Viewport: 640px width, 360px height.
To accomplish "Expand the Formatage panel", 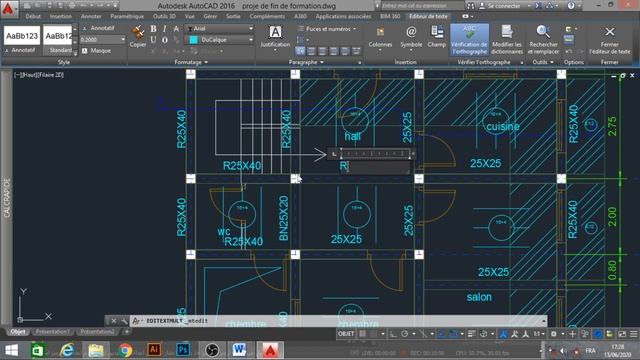I will pos(191,62).
